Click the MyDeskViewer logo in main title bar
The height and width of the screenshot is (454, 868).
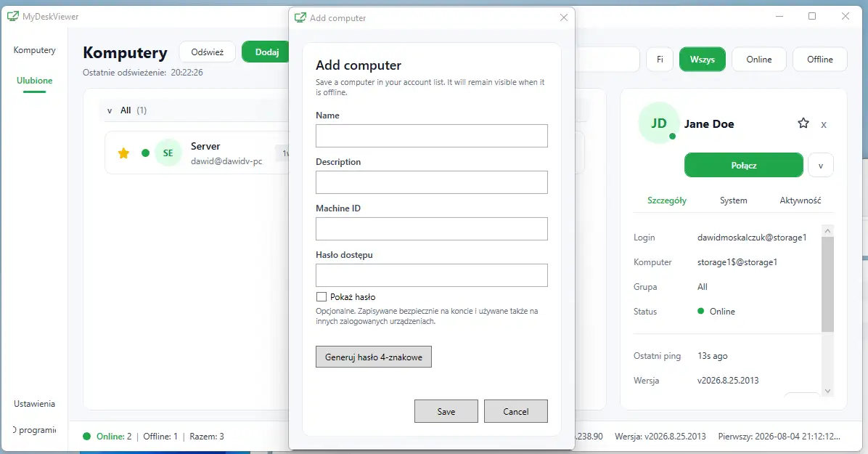pyautogui.click(x=13, y=17)
